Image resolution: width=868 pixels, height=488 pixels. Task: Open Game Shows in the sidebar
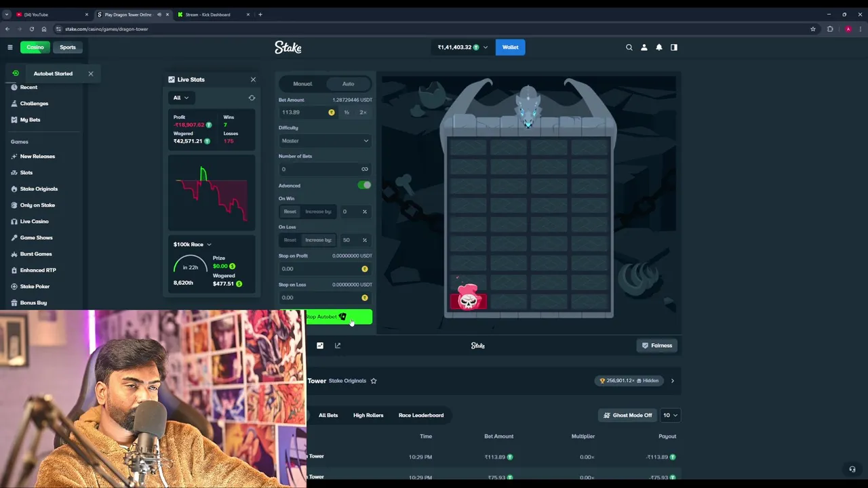click(x=36, y=238)
